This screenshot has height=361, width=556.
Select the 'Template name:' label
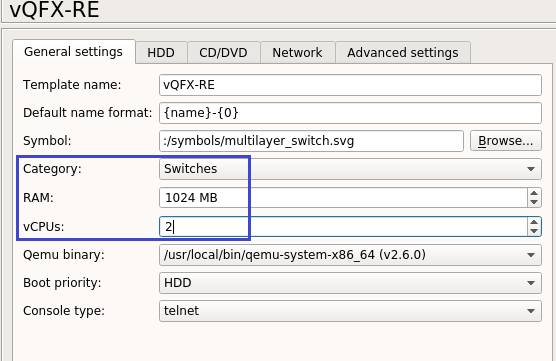tap(72, 85)
